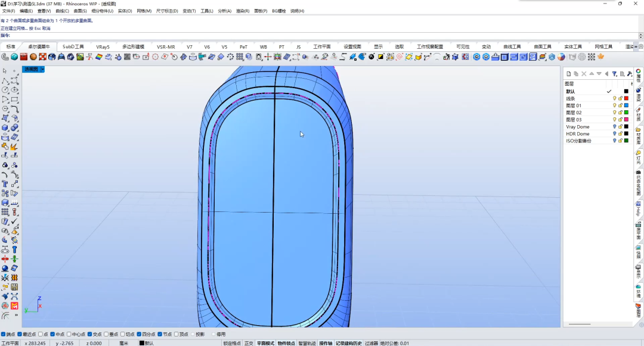Click the orange sphere icon in top toolbar
The image size is (644, 346).
pyautogui.click(x=33, y=57)
